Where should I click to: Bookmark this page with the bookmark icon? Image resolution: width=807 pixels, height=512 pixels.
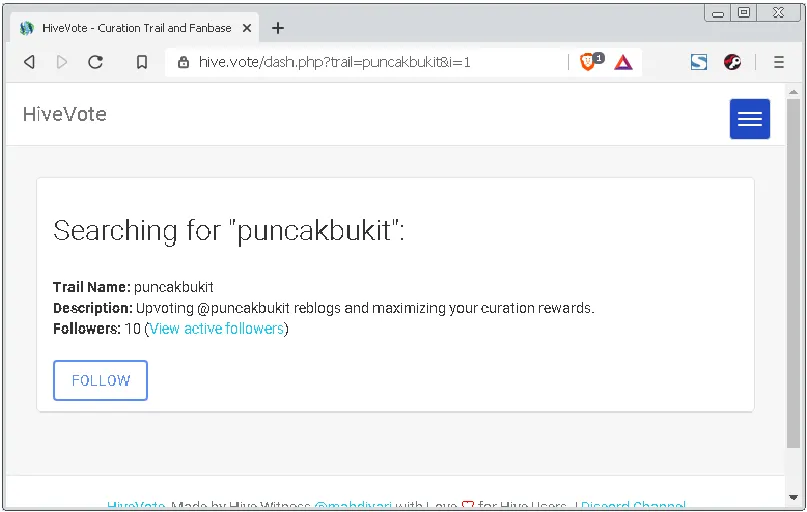142,62
